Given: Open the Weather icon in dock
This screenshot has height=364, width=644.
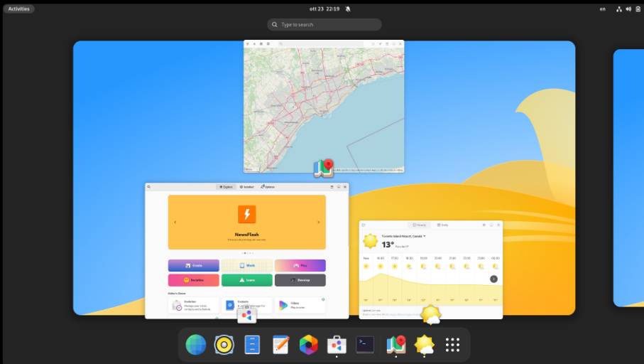Looking at the screenshot, I should tap(424, 345).
